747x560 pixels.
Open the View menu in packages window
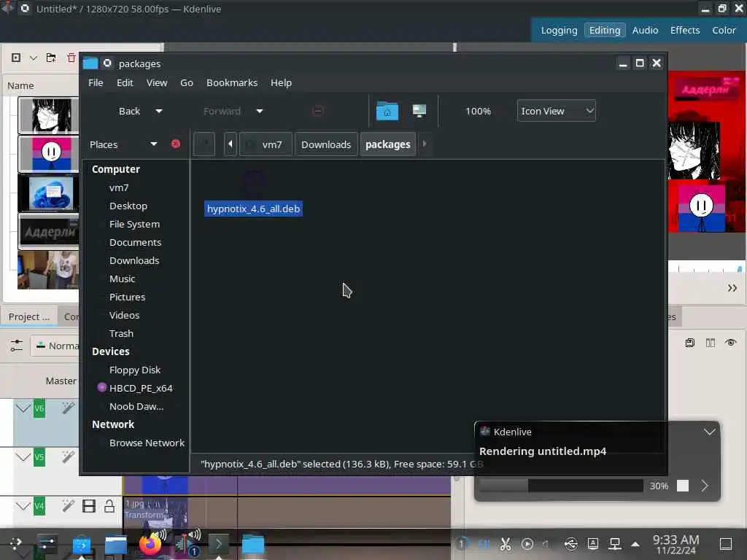(157, 82)
